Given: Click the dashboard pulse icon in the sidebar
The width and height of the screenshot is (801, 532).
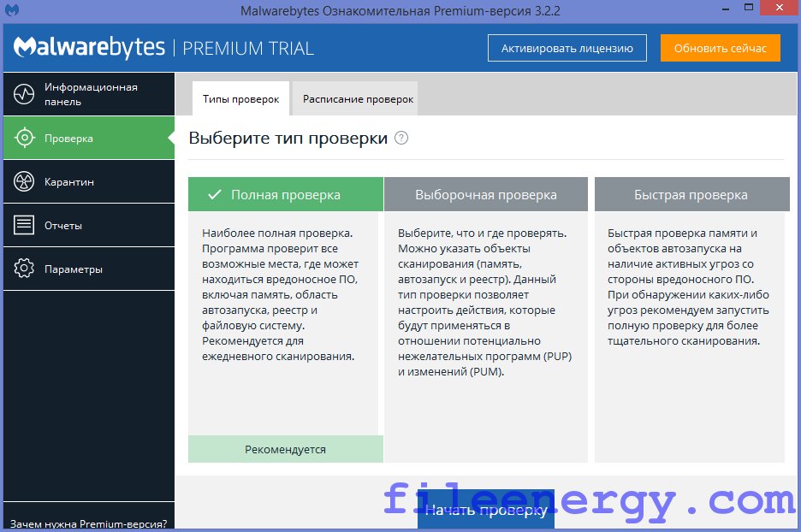Looking at the screenshot, I should 24,94.
